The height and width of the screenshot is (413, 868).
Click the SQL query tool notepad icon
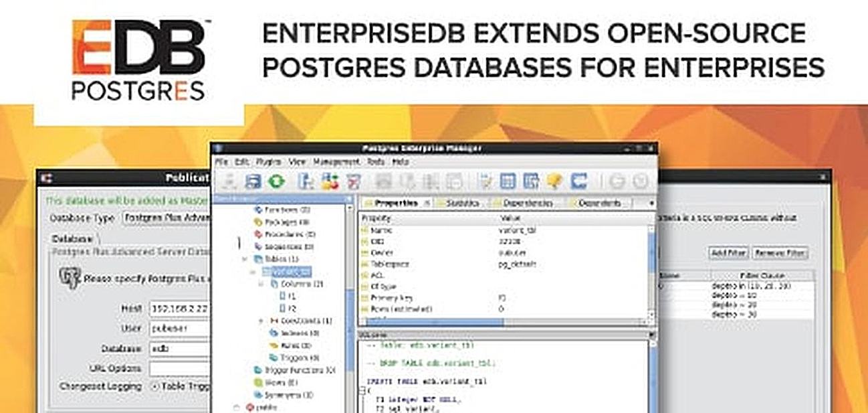485,181
